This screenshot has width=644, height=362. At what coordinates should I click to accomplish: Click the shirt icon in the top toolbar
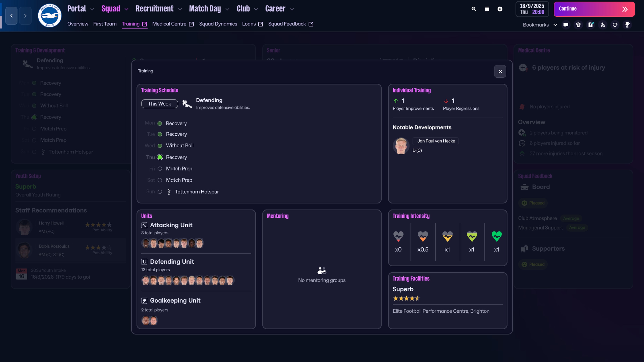tap(578, 25)
